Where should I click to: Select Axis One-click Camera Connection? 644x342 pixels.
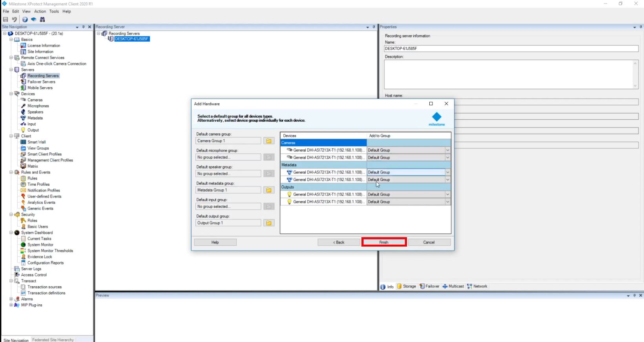coord(57,64)
